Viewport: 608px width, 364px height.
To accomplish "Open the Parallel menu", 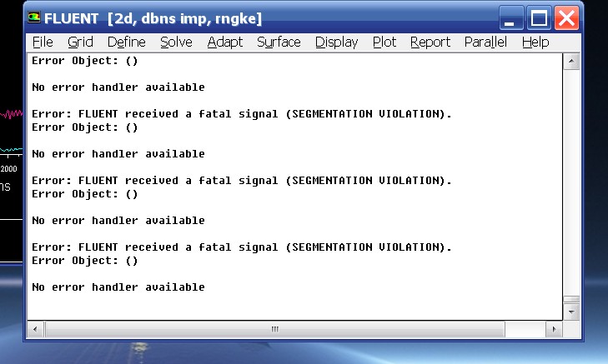I will click(x=485, y=42).
